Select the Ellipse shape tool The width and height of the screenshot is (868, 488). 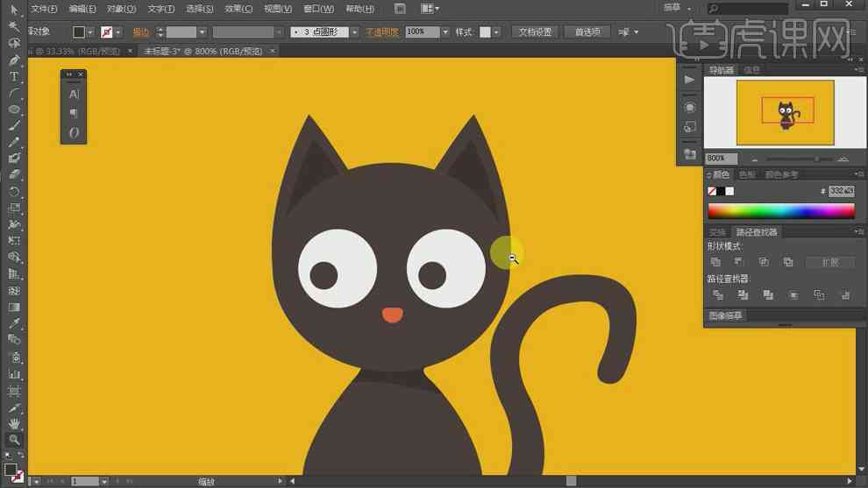coord(14,110)
